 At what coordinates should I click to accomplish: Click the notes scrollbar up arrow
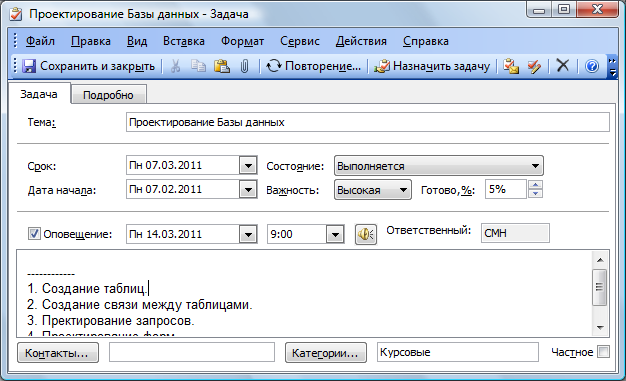click(x=600, y=260)
